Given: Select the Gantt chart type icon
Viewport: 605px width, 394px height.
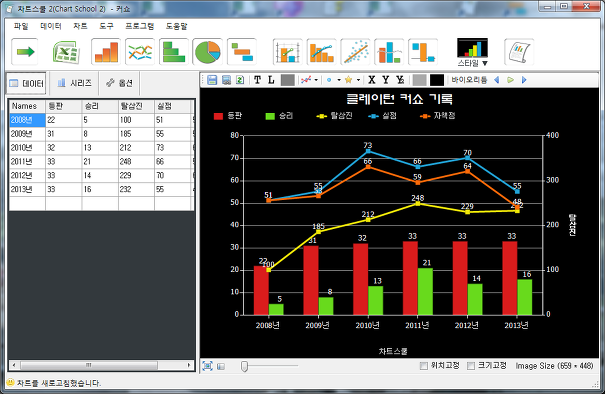Looking at the screenshot, I should [242, 52].
